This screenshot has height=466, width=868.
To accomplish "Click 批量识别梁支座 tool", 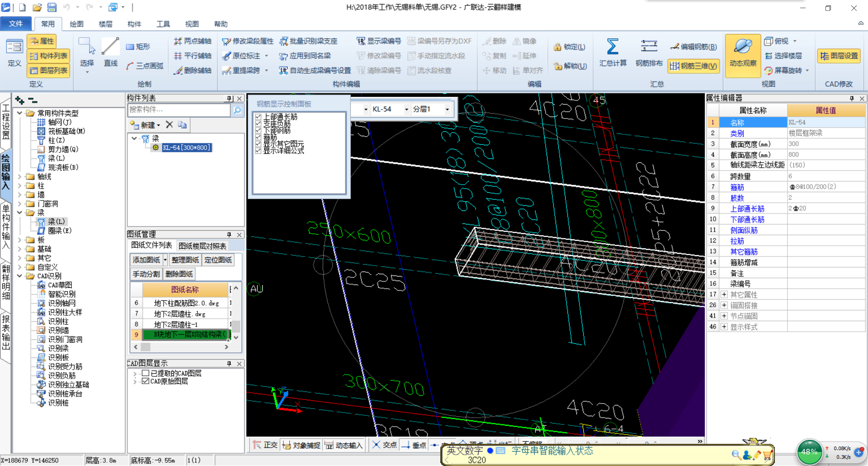I will pos(308,41).
